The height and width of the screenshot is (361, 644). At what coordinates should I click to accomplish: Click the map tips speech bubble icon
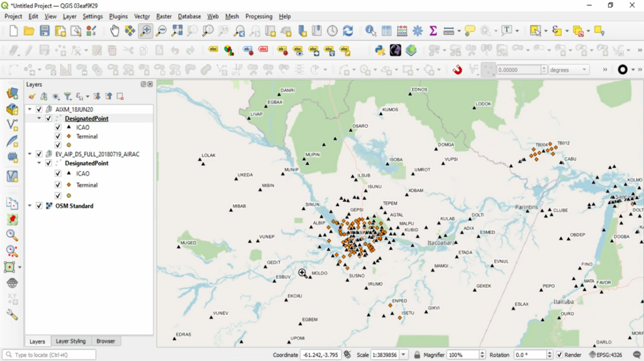[470, 31]
